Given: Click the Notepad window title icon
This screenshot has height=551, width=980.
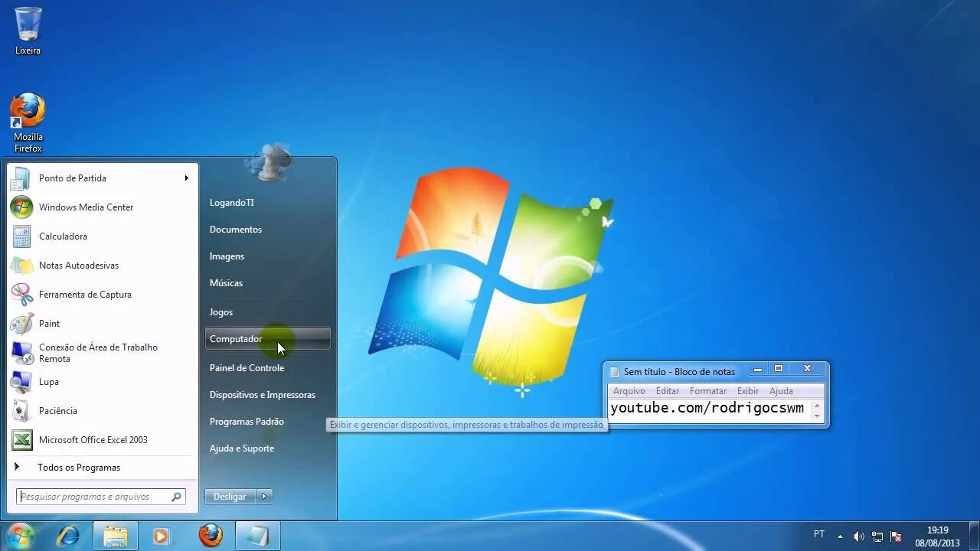Looking at the screenshot, I should [614, 372].
